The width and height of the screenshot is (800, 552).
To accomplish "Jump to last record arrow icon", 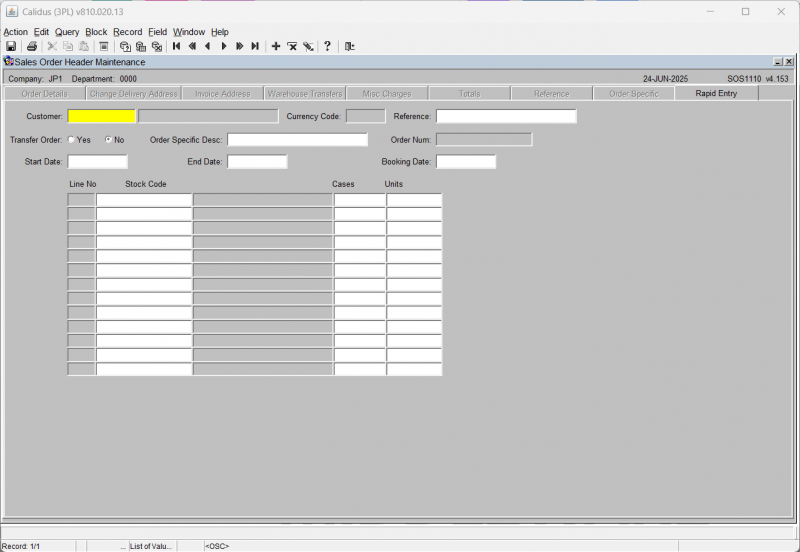I will coord(255,46).
